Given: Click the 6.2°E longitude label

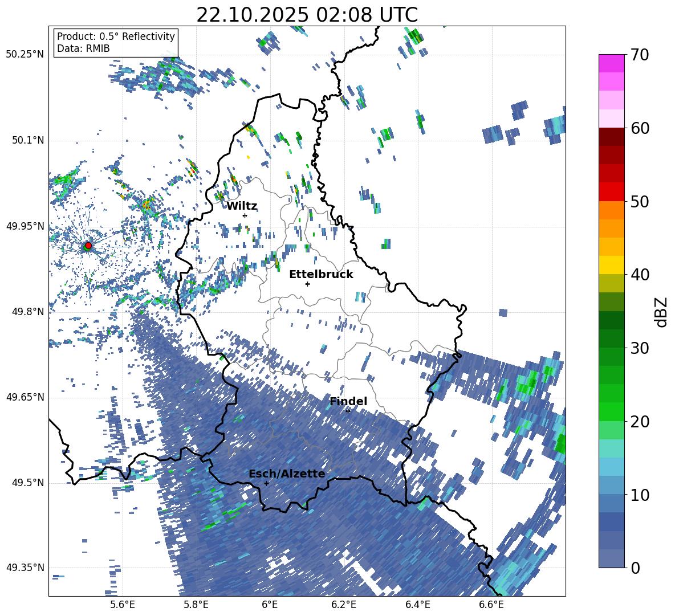Looking at the screenshot, I should click(x=344, y=605).
